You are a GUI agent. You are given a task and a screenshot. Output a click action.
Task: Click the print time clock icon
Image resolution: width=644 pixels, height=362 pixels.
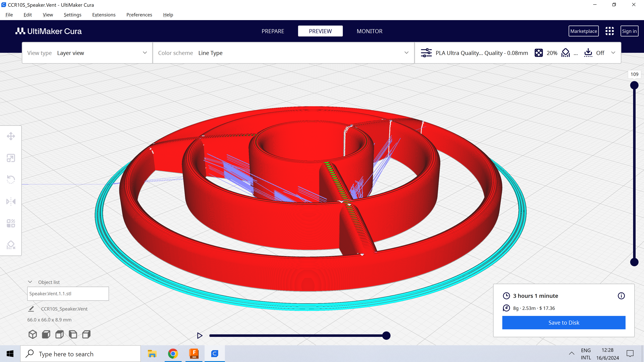point(506,296)
